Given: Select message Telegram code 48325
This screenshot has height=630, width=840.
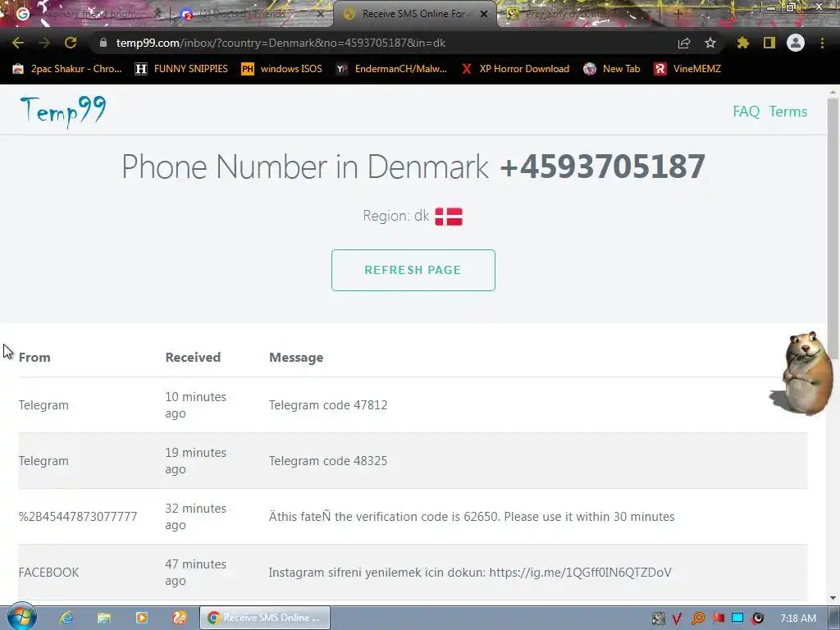Looking at the screenshot, I should point(328,461).
